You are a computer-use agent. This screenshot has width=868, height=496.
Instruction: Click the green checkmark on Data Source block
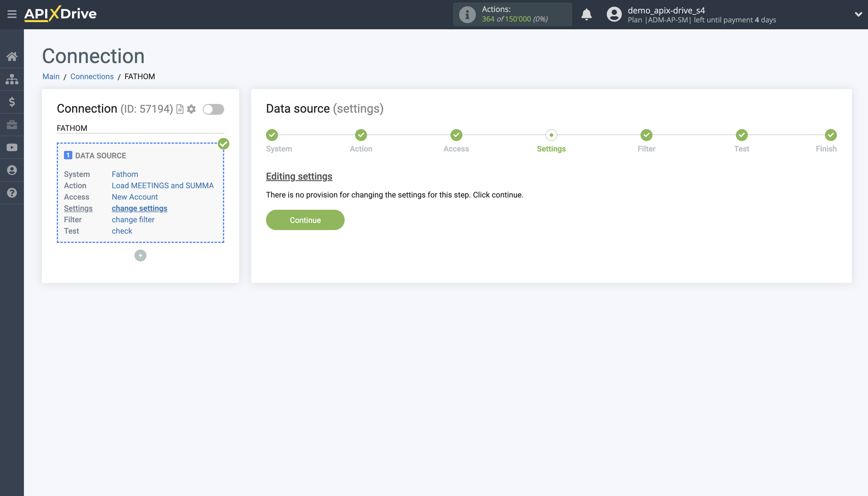[x=224, y=144]
